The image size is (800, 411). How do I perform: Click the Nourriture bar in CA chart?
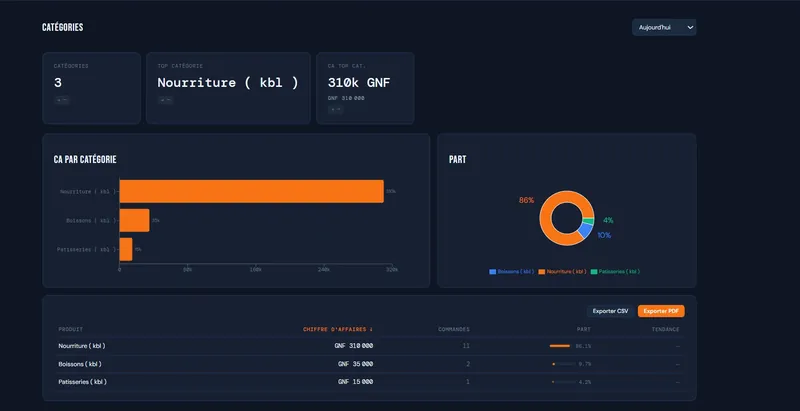click(252, 191)
